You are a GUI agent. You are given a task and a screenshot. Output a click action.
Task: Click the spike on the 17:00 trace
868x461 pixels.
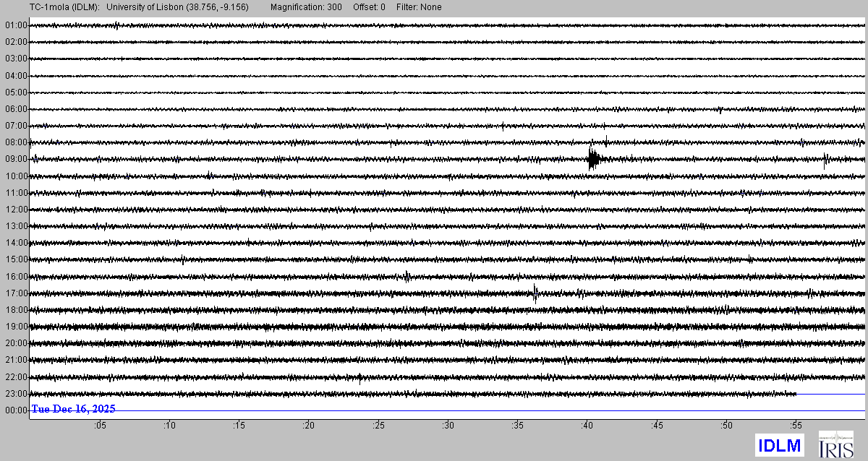535,293
